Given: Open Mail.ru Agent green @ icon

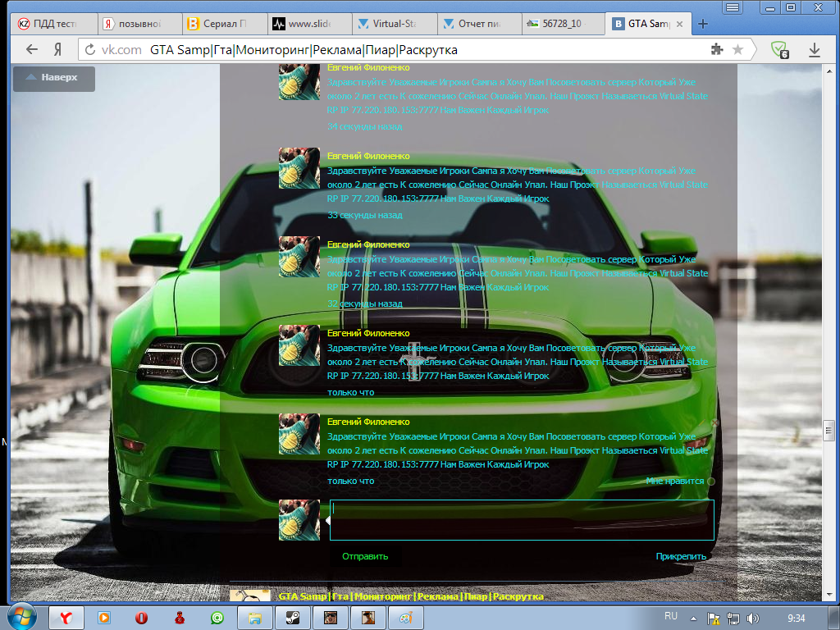Looking at the screenshot, I should (217, 619).
